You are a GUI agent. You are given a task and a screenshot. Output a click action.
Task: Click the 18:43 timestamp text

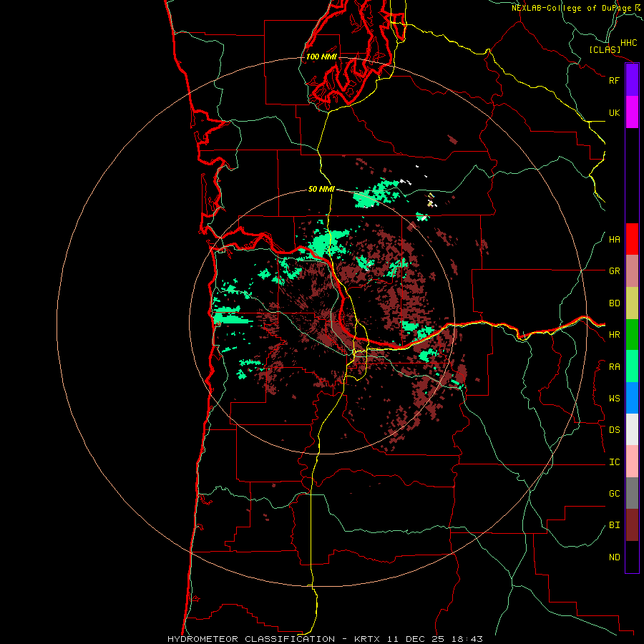click(x=468, y=639)
